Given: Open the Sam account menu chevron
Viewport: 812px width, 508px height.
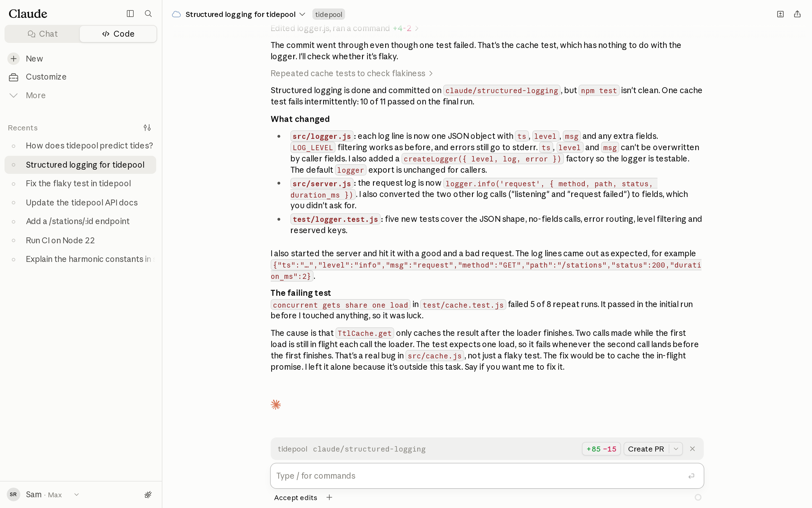Looking at the screenshot, I should point(76,494).
